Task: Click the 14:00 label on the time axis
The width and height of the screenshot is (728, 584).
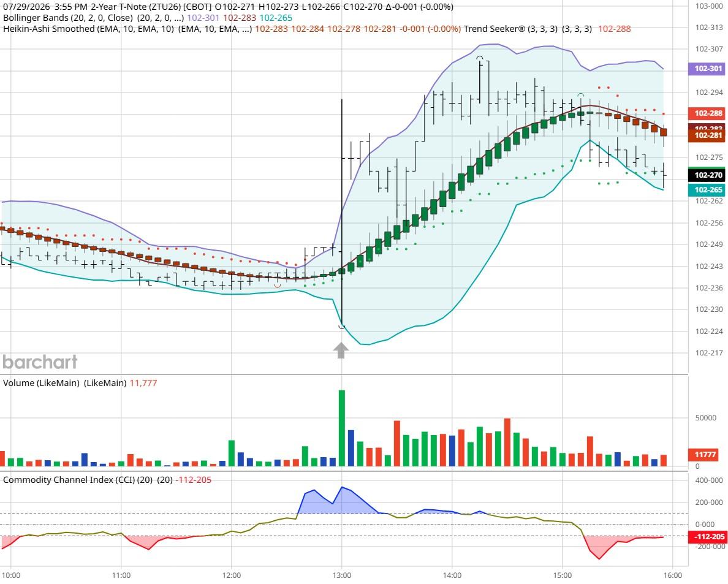Action: pos(452,575)
